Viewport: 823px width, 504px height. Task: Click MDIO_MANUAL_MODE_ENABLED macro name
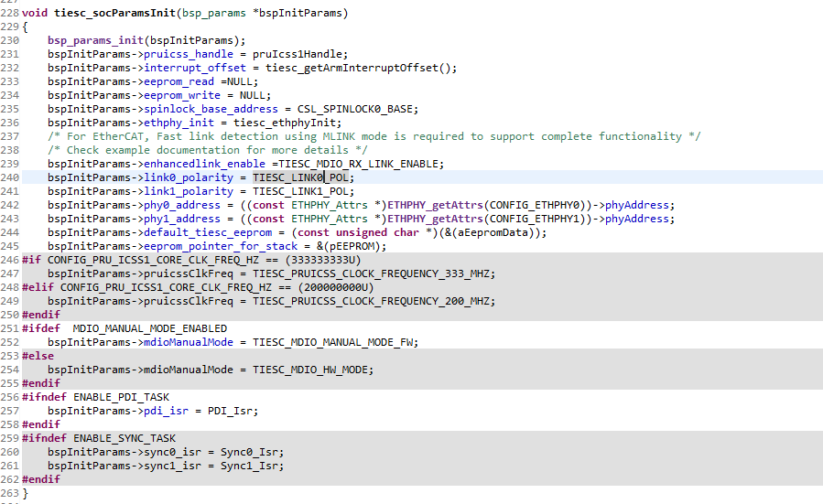tap(149, 328)
